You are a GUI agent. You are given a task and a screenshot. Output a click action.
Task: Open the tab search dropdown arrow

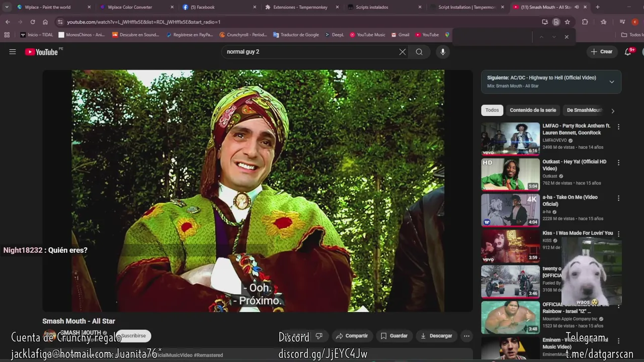tap(7, 7)
